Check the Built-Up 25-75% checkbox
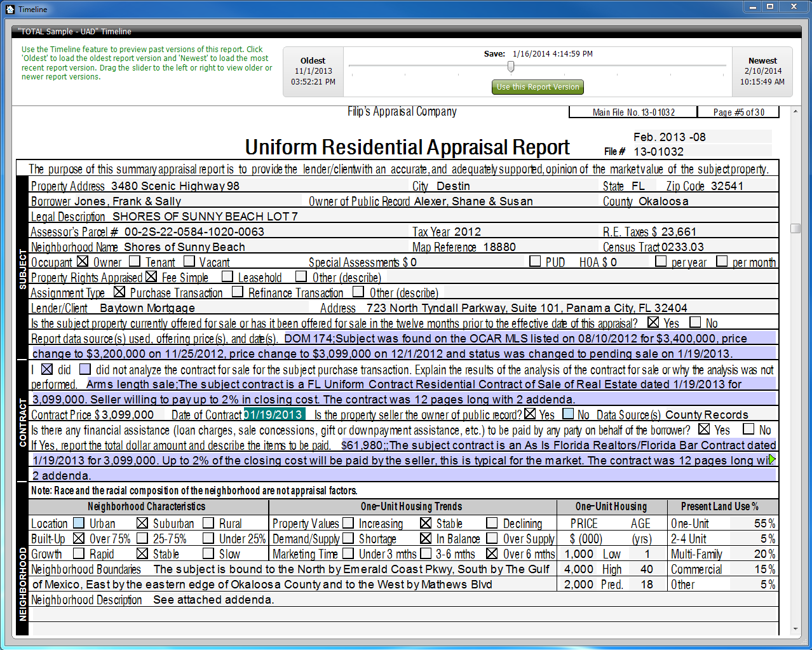Image resolution: width=812 pixels, height=650 pixels. [x=142, y=538]
